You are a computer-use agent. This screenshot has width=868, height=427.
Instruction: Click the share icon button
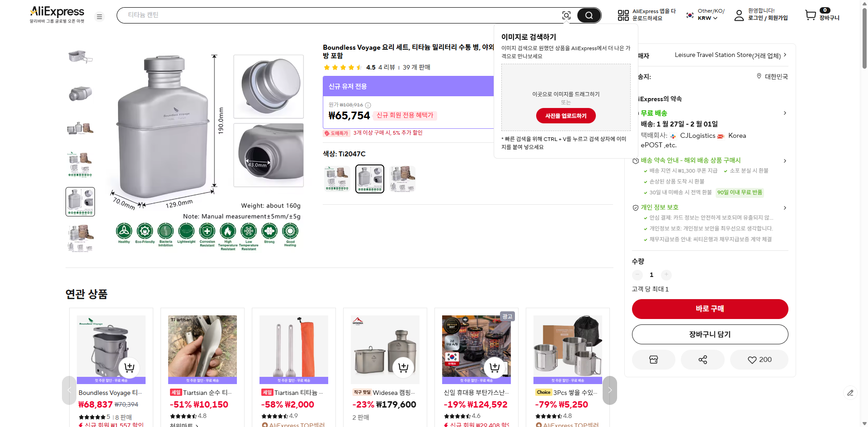tap(703, 360)
